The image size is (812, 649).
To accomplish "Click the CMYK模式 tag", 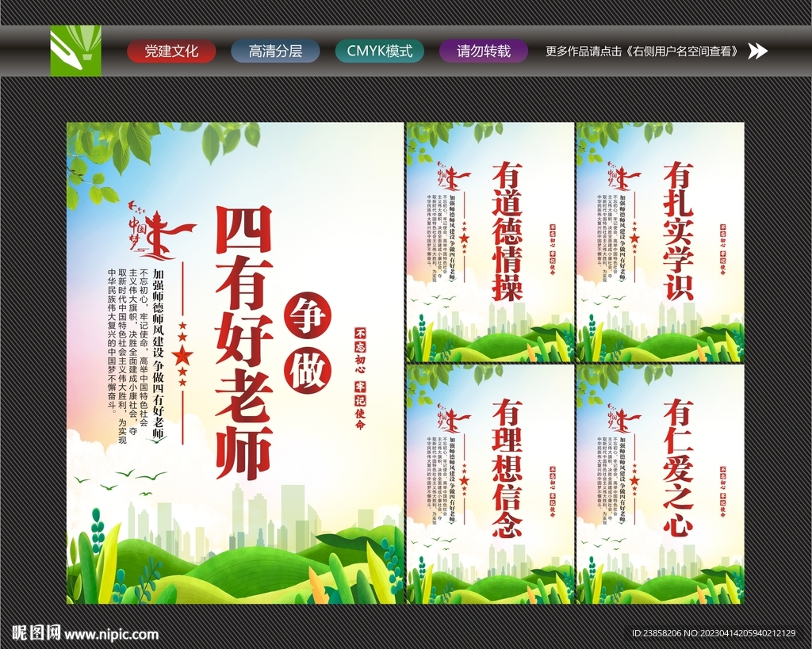I will tap(381, 51).
